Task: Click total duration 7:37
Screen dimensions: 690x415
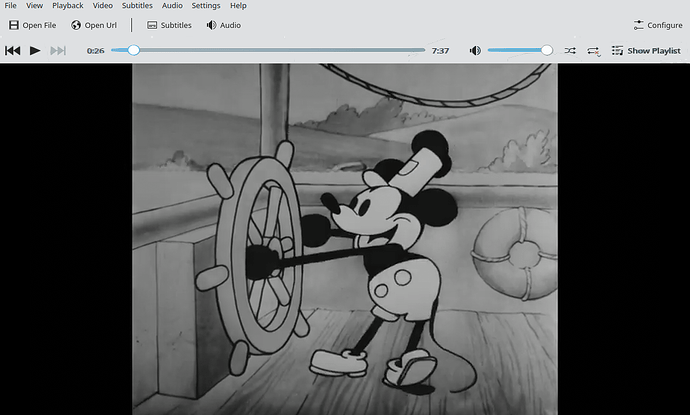Action: tap(440, 51)
